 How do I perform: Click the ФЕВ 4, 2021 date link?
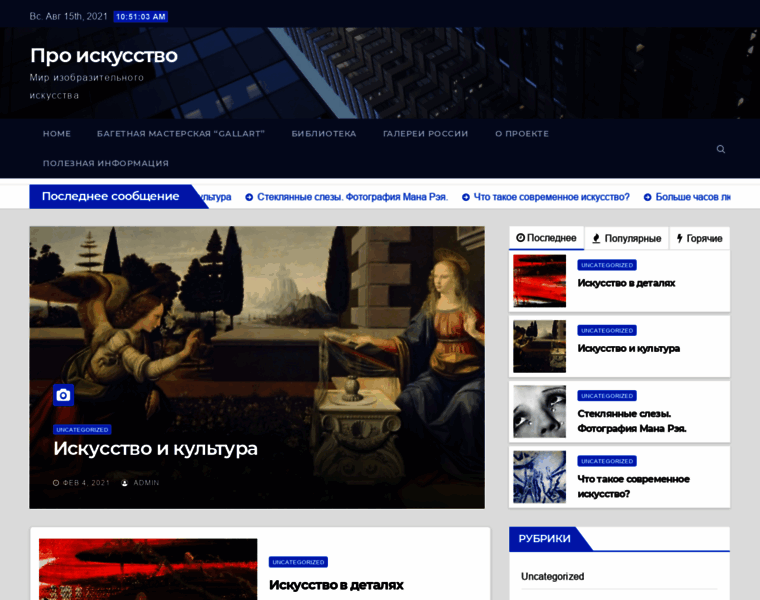pyautogui.click(x=86, y=483)
